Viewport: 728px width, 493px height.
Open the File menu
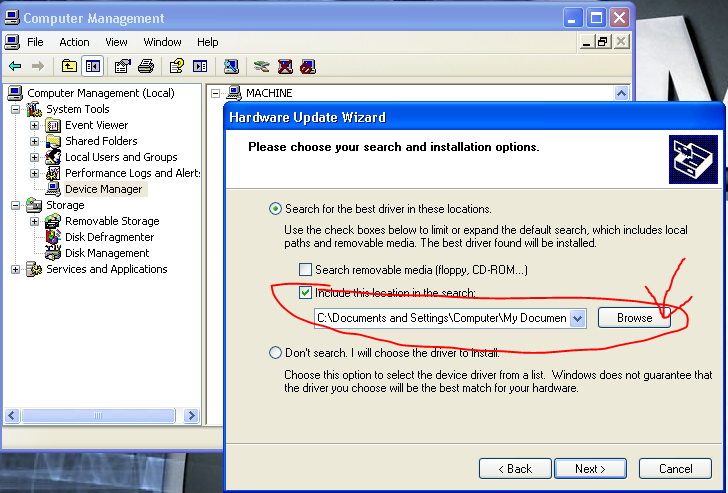click(x=35, y=42)
